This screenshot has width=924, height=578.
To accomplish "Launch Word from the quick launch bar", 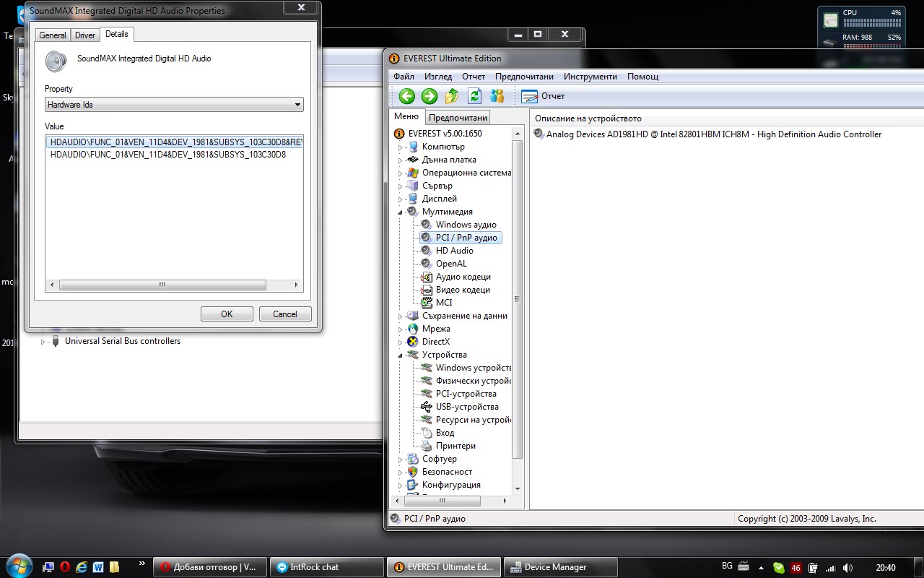I will tap(98, 567).
